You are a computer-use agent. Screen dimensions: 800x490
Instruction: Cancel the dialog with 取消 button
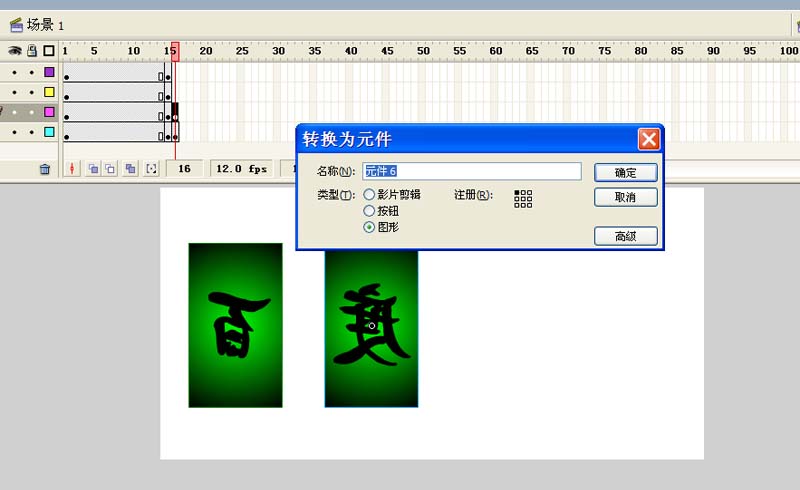pos(626,197)
